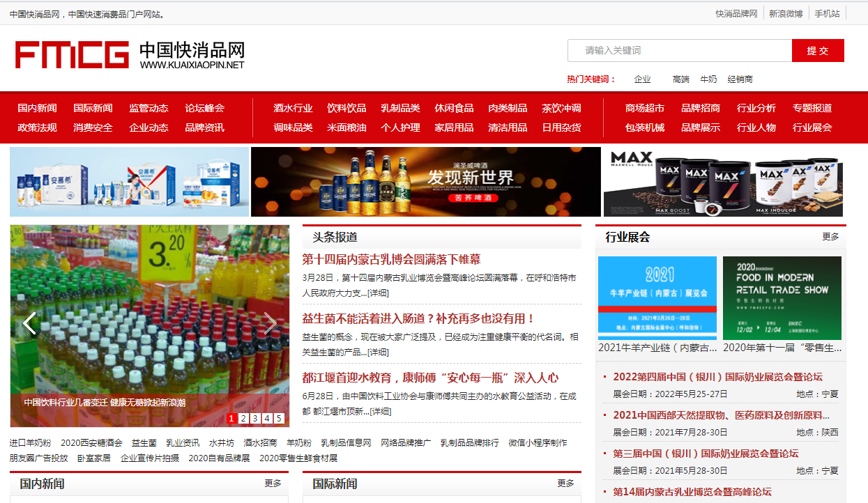The width and height of the screenshot is (868, 503).
Task: Open 商场超市 navigation item
Action: pyautogui.click(x=645, y=108)
